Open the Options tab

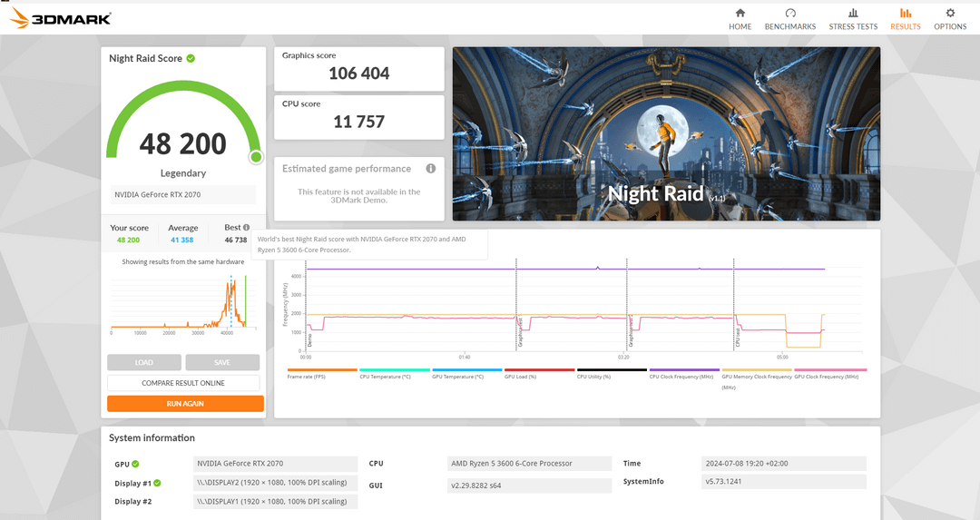[950, 19]
